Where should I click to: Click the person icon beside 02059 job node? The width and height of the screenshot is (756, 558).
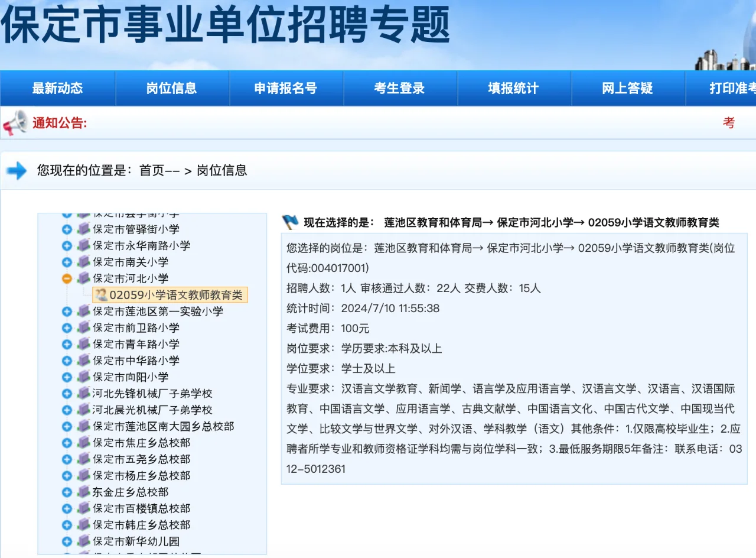pyautogui.click(x=102, y=295)
